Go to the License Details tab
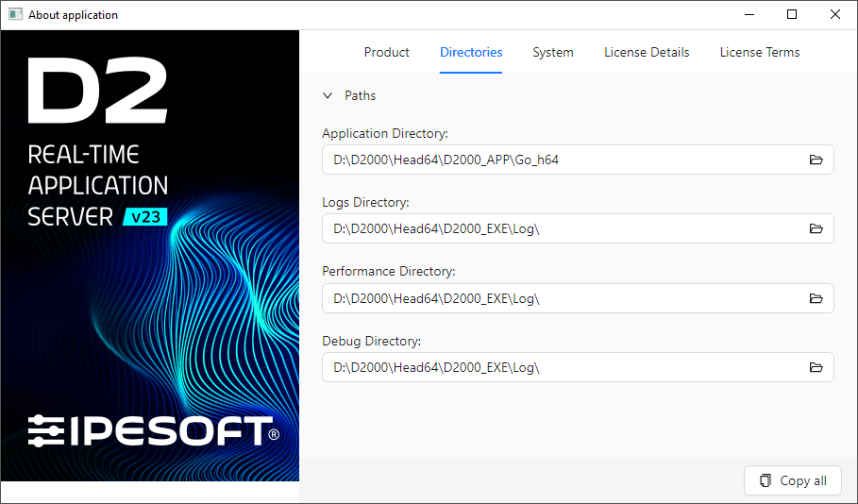Viewport: 858px width, 504px height. [647, 53]
